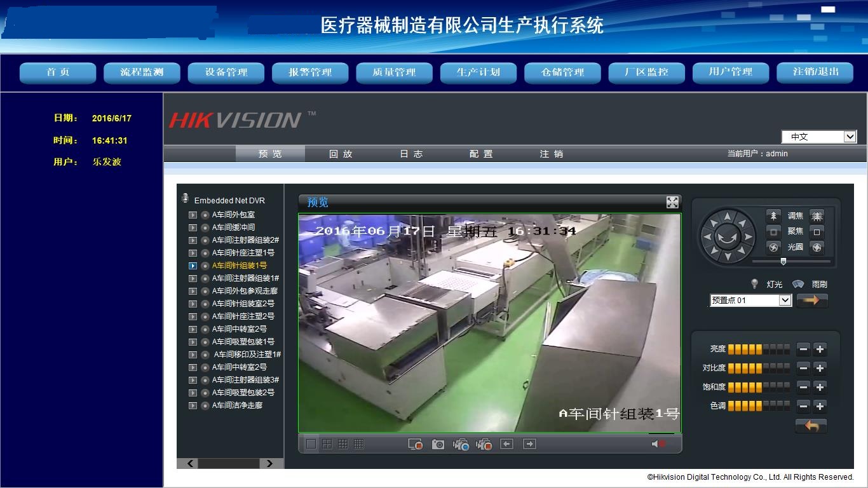Image resolution: width=868 pixels, height=488 pixels.
Task: Click the 厂区监控 navigation button
Action: pyautogui.click(x=646, y=72)
